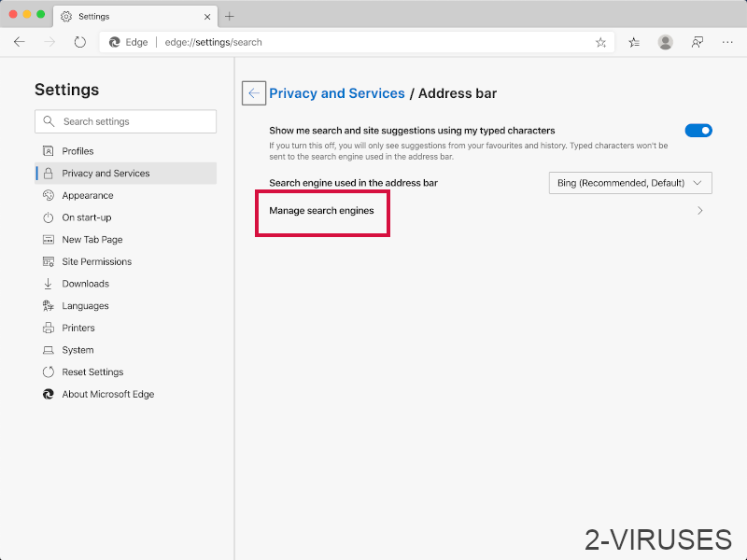Click the Edge logo in address bar
The height and width of the screenshot is (560, 747).
coord(114,42)
